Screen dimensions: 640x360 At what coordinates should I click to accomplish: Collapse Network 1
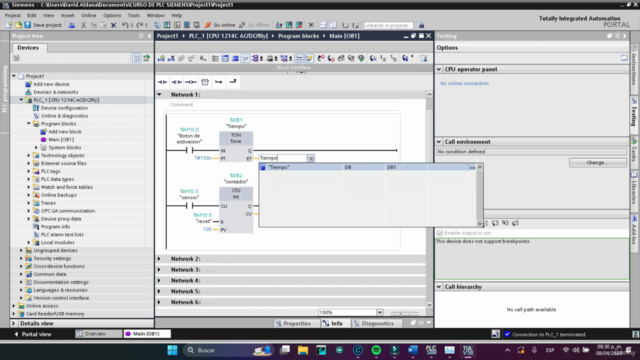160,95
